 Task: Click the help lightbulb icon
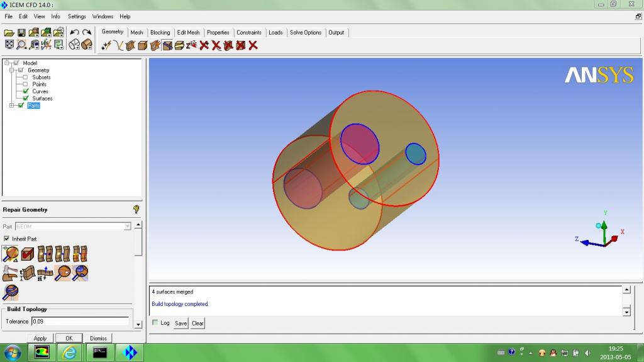coord(136,210)
